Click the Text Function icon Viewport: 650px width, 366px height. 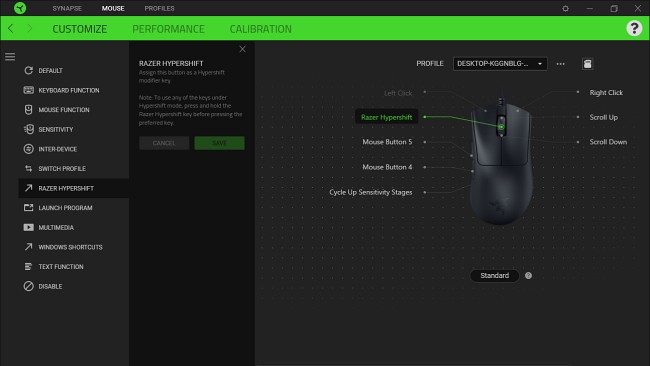[28, 267]
